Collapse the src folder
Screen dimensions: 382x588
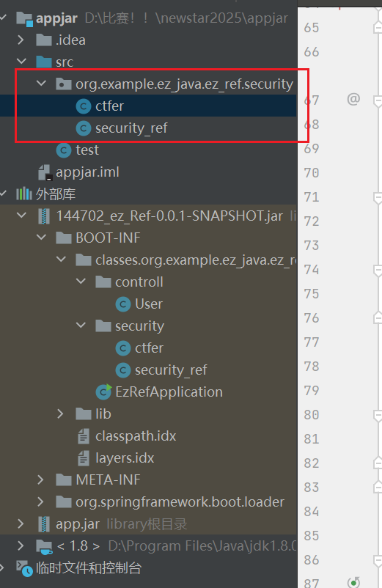coord(22,61)
